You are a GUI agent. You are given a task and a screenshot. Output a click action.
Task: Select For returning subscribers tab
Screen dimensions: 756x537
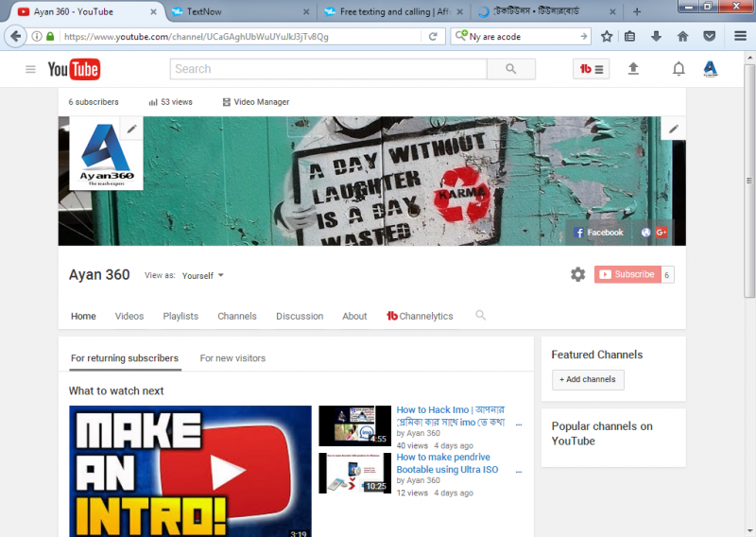(x=125, y=358)
